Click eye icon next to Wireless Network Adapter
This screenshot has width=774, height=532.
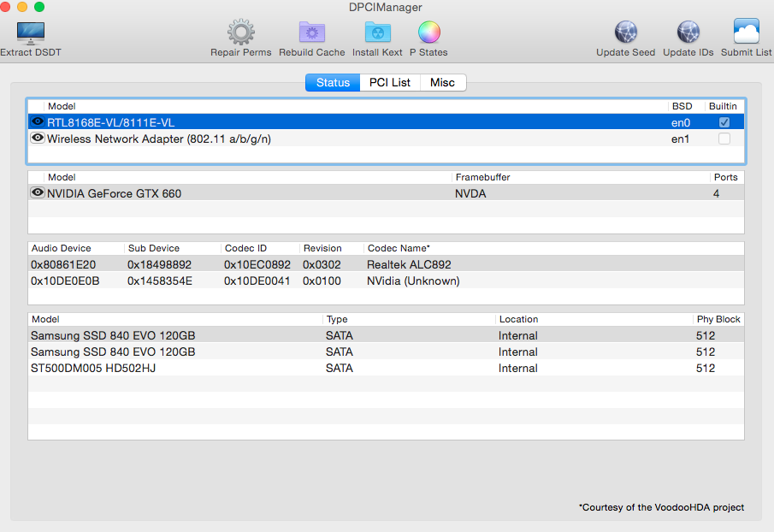pyautogui.click(x=38, y=139)
